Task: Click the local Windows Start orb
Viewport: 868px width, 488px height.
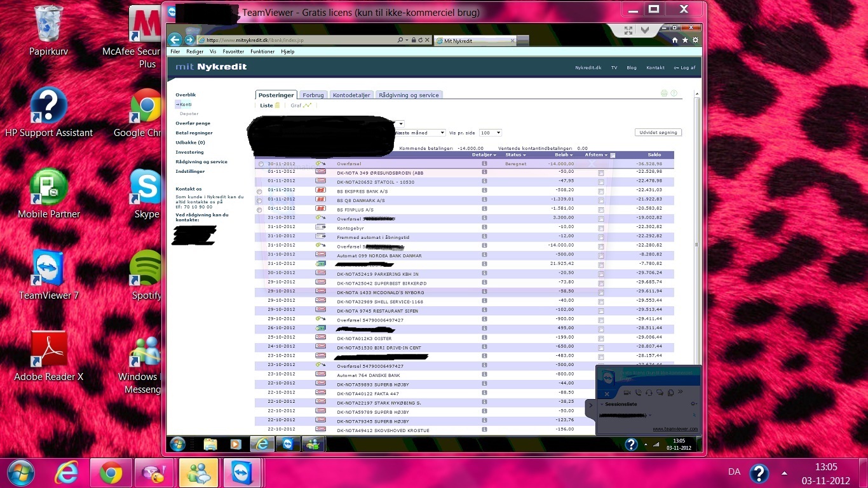Action: pyautogui.click(x=21, y=473)
